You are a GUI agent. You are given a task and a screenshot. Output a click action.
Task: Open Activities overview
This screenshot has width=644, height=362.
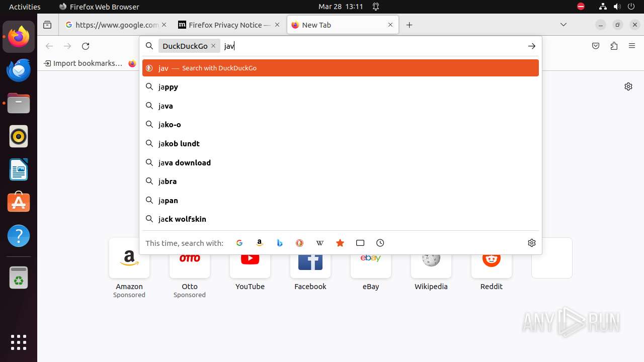click(25, 7)
